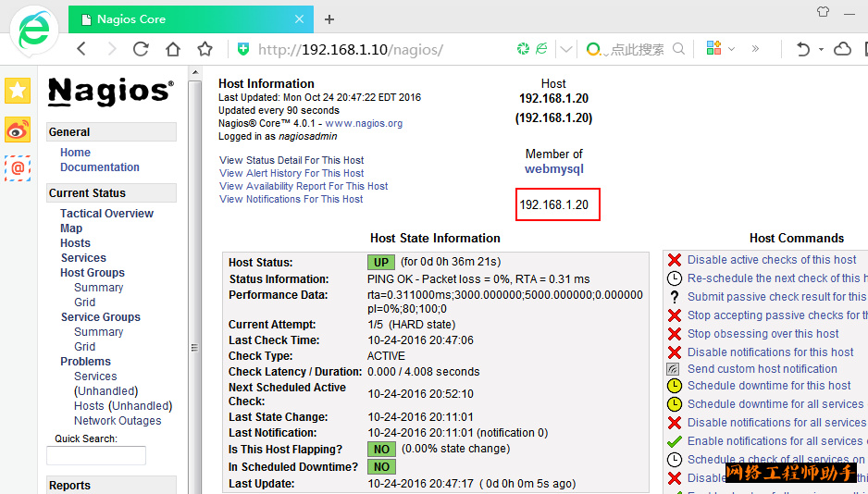The height and width of the screenshot is (494, 868).
Task: Open the Weibo sidebar icon
Action: tap(18, 130)
